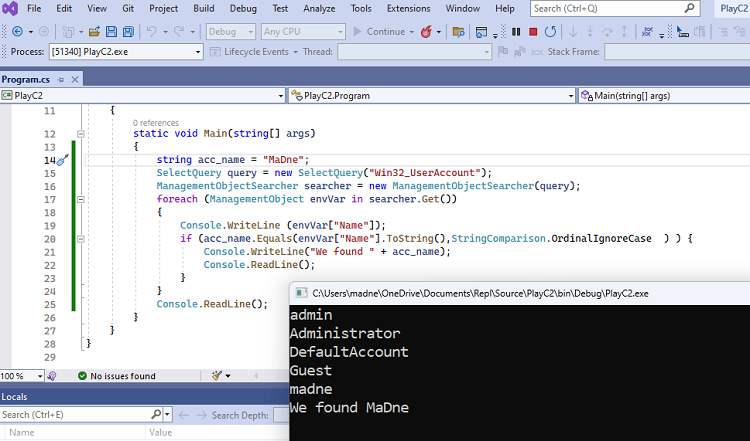Click the red Stop Debugging square
The width and height of the screenshot is (750, 441).
pyautogui.click(x=533, y=32)
